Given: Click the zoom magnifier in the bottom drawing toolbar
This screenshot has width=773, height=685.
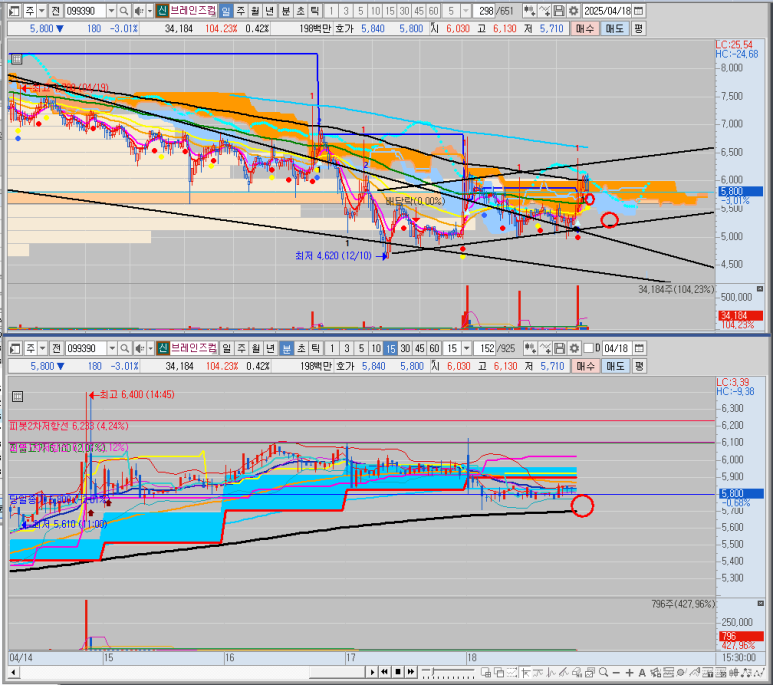Looking at the screenshot, I should click(x=603, y=672).
